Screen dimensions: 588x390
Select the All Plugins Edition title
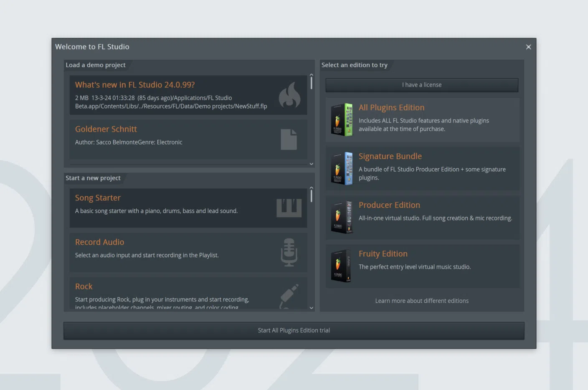pyautogui.click(x=391, y=107)
